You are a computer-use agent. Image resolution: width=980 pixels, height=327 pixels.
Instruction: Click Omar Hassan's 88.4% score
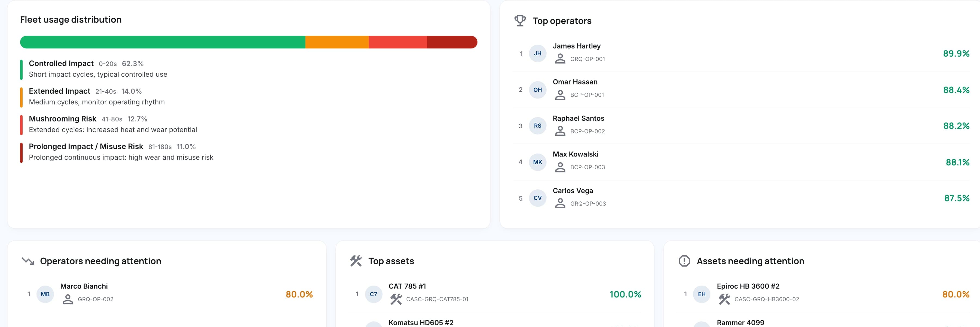click(x=956, y=90)
